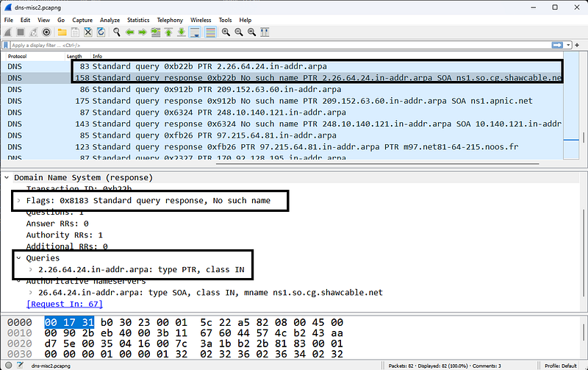The height and width of the screenshot is (370, 588).
Task: Zoom out on packet text
Action: pos(238,32)
